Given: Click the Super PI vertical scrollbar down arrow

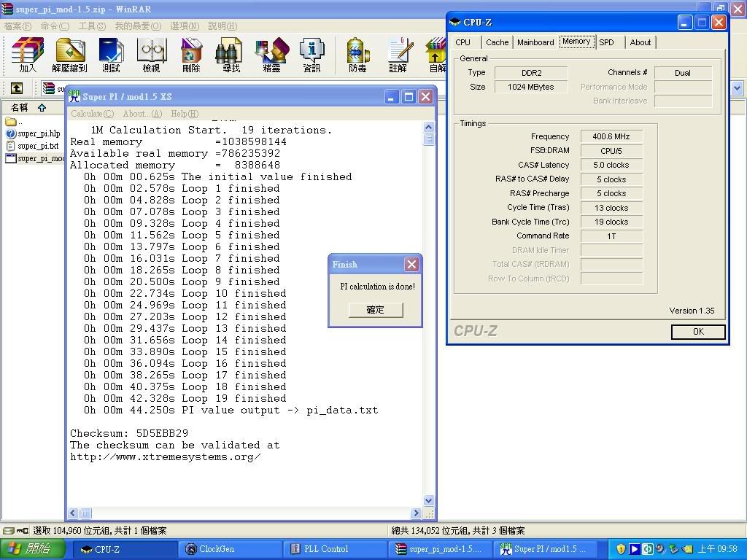Looking at the screenshot, I should (428, 500).
